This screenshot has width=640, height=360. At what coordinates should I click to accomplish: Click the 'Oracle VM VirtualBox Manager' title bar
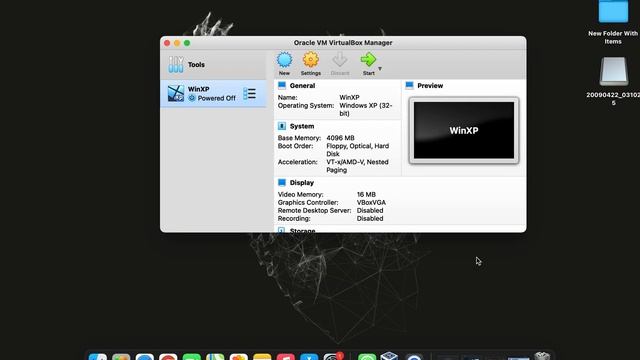[x=343, y=43]
